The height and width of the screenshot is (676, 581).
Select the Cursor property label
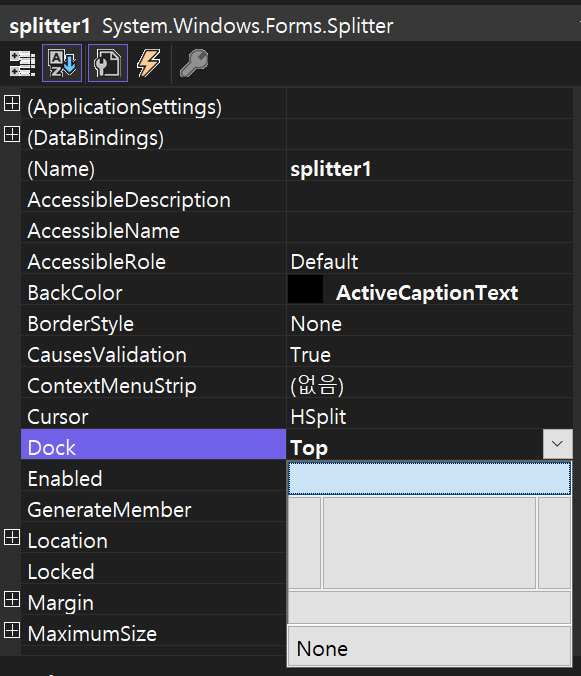point(153,414)
